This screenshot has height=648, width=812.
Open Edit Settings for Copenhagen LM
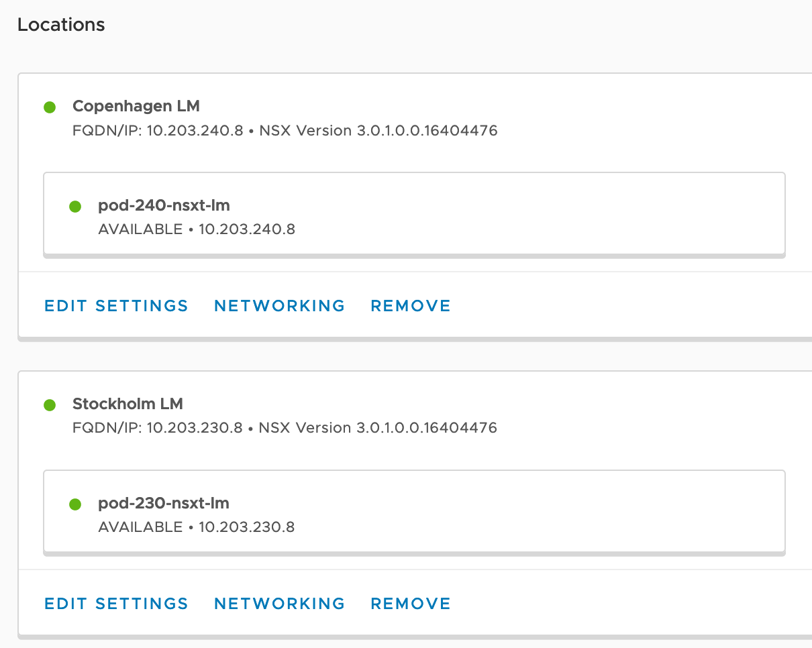pyautogui.click(x=116, y=306)
